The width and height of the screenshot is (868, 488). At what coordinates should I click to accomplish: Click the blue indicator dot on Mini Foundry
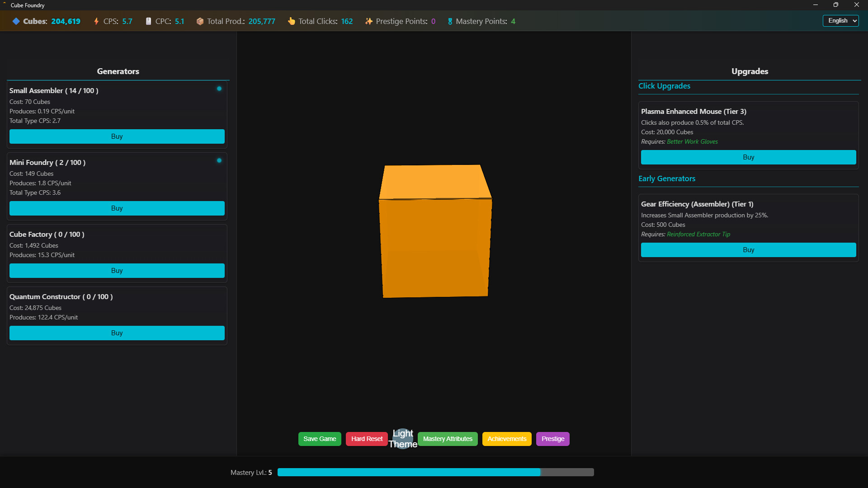click(219, 160)
